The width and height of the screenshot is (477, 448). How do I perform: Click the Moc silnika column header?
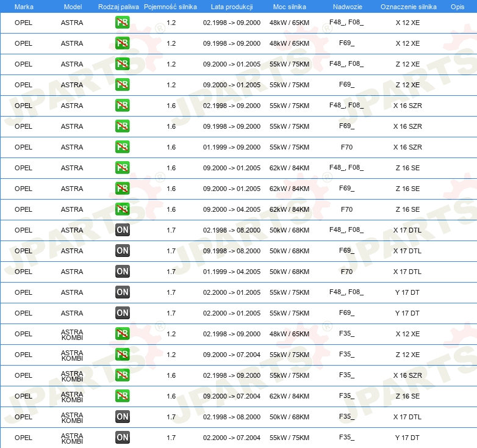pos(289,7)
